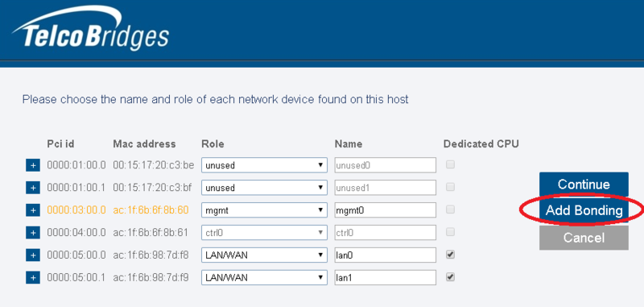Click the Add Bonding button

coord(584,210)
